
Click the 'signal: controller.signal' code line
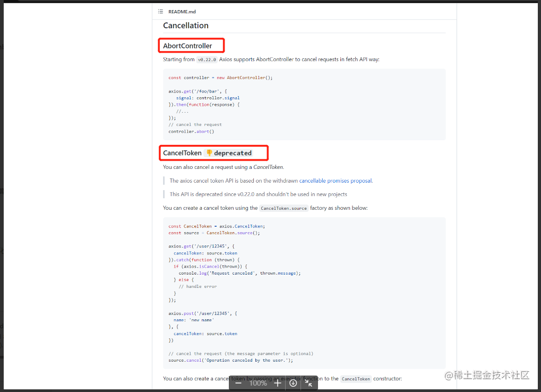pos(208,98)
